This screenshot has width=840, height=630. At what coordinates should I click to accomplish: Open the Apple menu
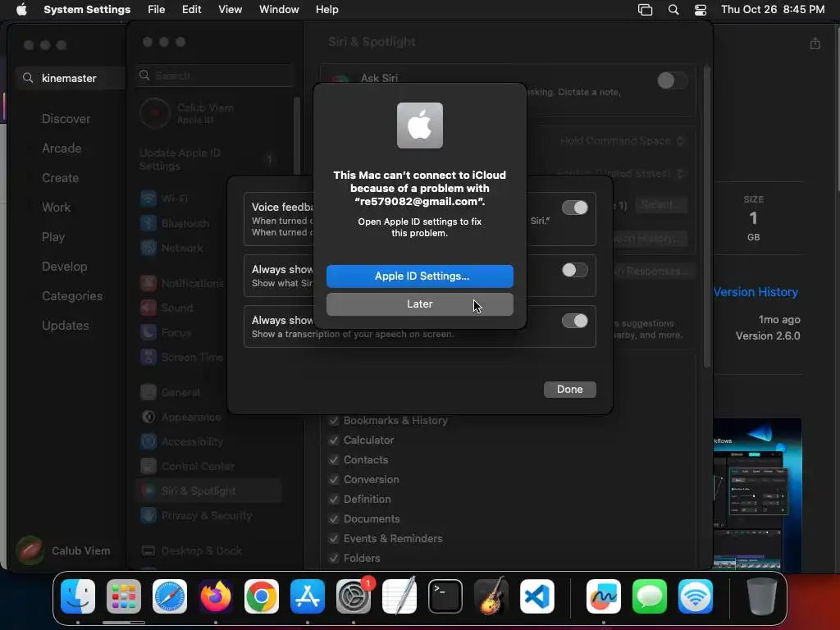tap(21, 10)
